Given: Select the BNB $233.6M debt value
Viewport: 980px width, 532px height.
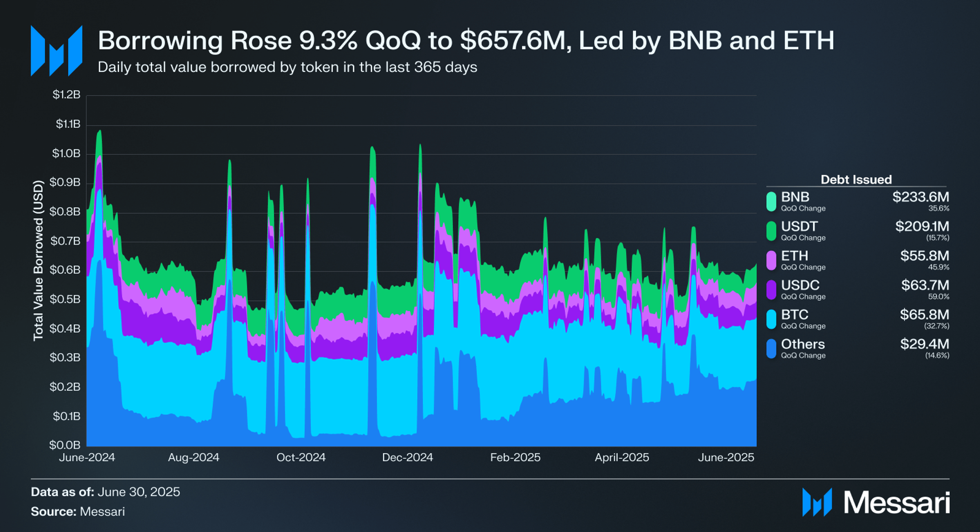Looking at the screenshot, I should (921, 197).
